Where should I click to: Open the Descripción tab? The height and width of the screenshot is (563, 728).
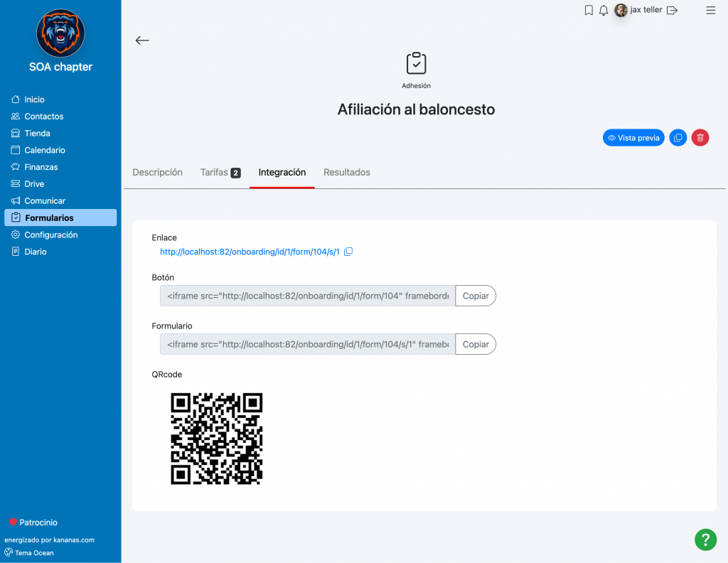tap(157, 172)
